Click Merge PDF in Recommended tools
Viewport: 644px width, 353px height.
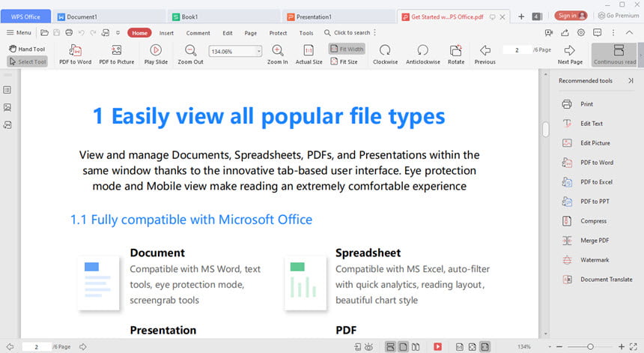click(586, 241)
